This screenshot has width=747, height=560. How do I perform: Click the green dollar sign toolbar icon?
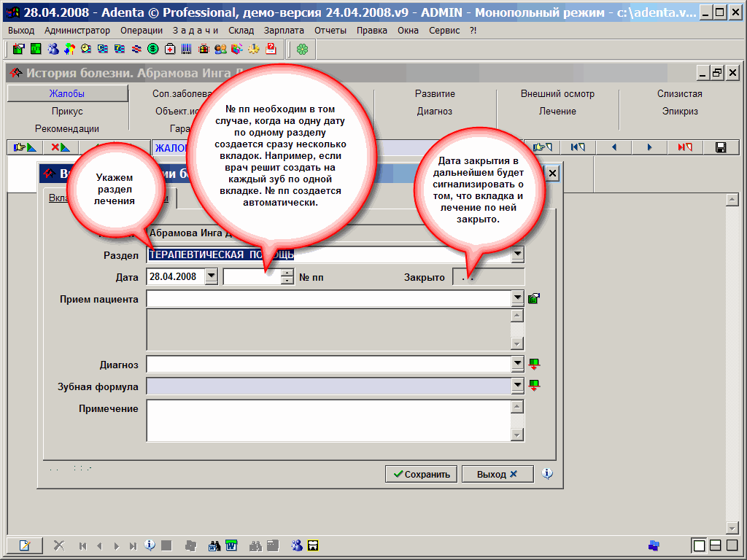tap(153, 49)
